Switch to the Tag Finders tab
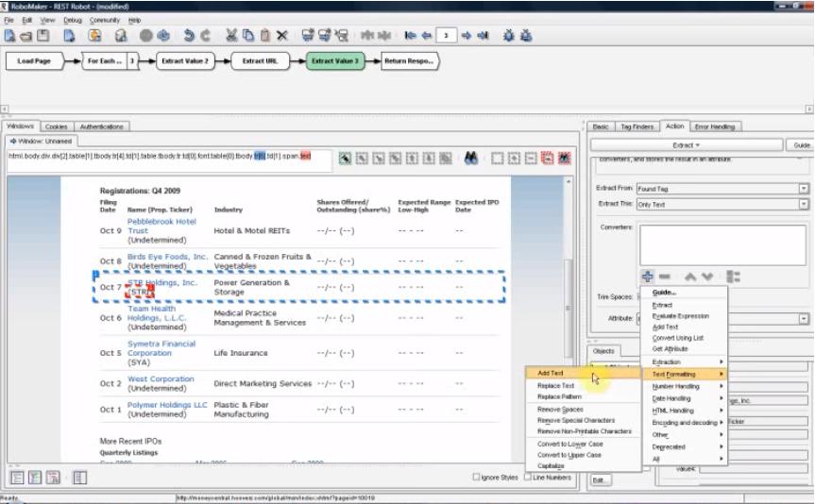The width and height of the screenshot is (815, 504). pos(637,126)
